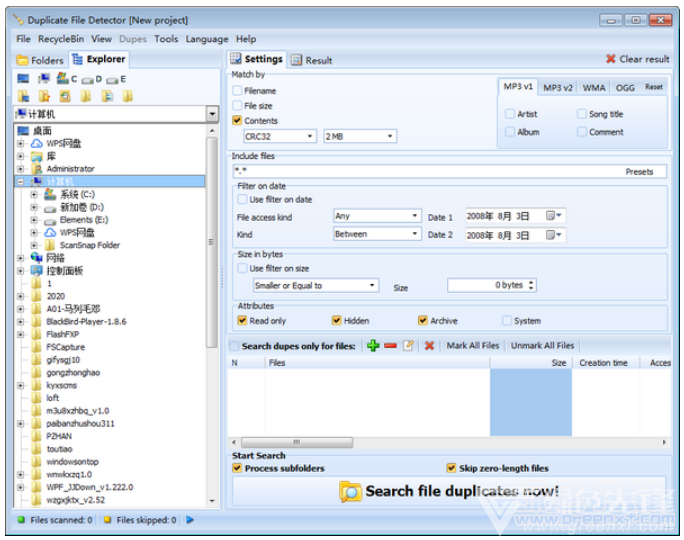Check the Song title checkbox
The width and height of the screenshot is (684, 540).
click(x=581, y=114)
